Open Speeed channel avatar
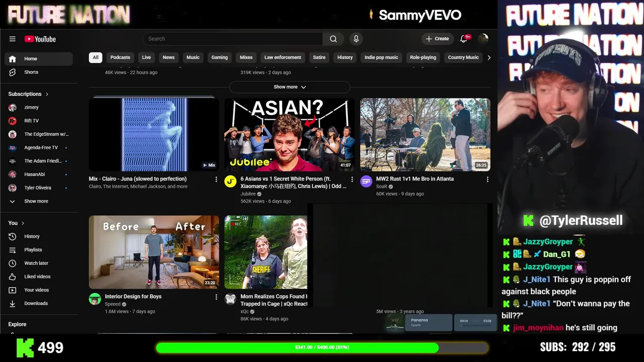 (x=95, y=299)
